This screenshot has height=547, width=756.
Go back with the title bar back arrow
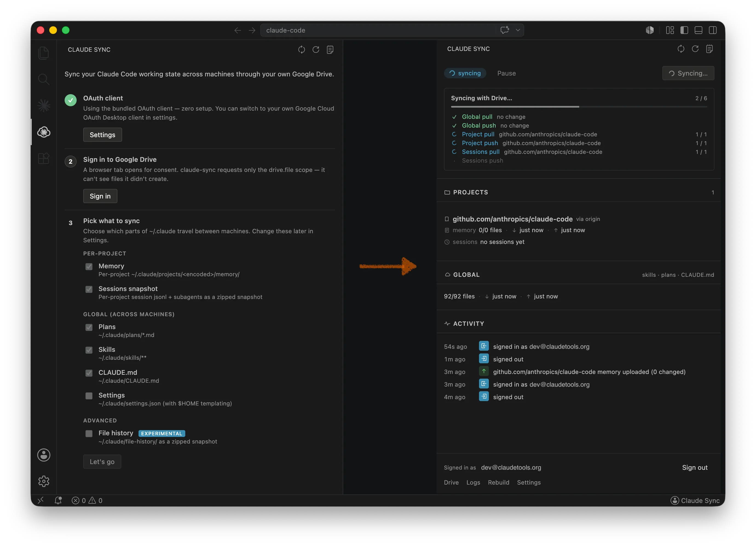click(238, 30)
